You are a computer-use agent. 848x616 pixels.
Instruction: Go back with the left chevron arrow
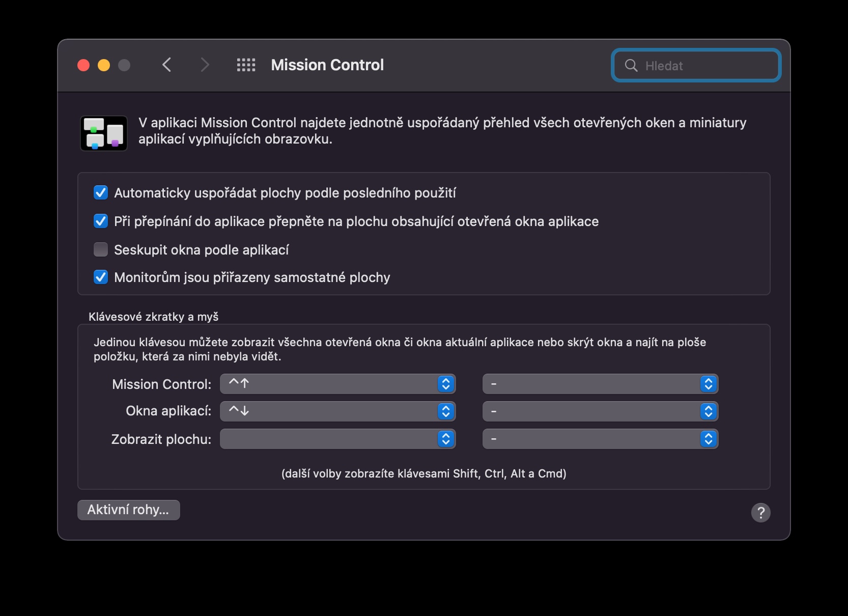(x=166, y=65)
